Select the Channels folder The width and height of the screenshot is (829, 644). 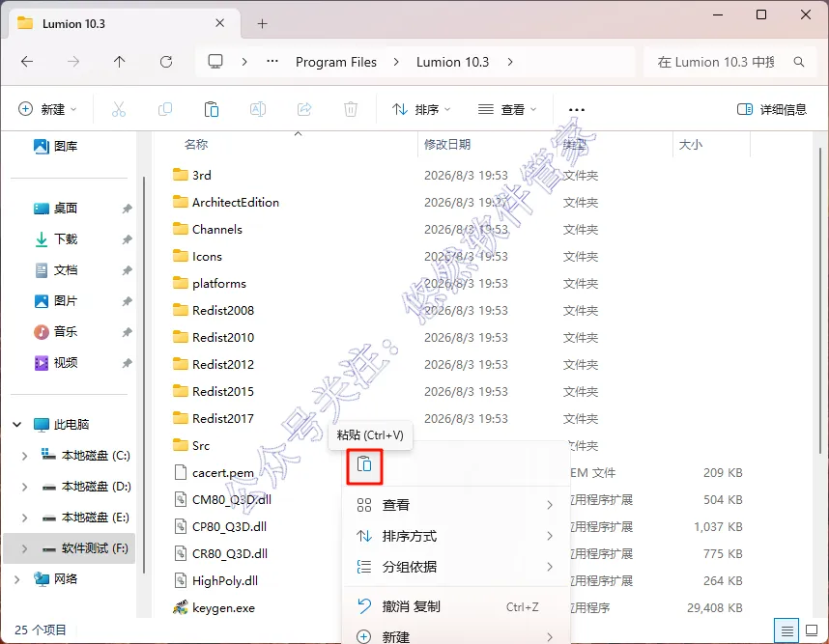[216, 229]
